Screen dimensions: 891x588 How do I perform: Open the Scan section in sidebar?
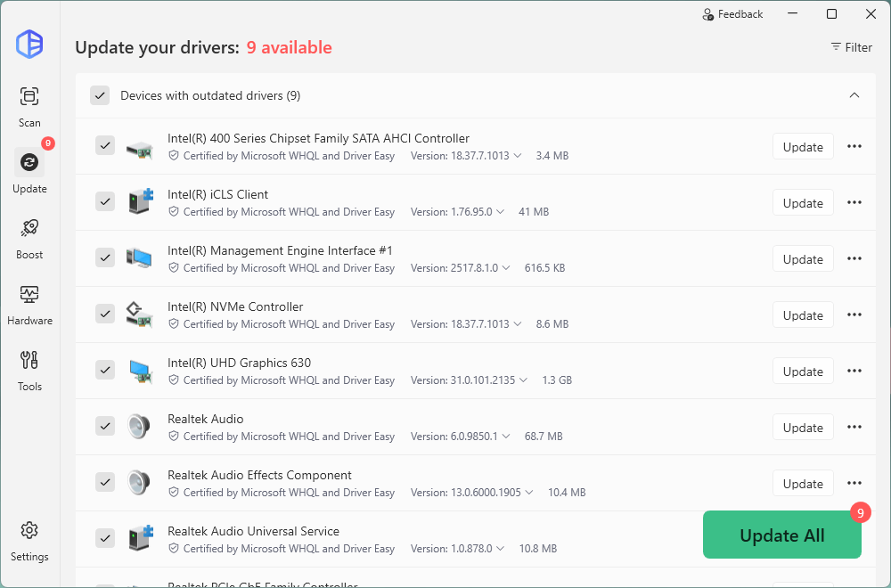(29, 106)
